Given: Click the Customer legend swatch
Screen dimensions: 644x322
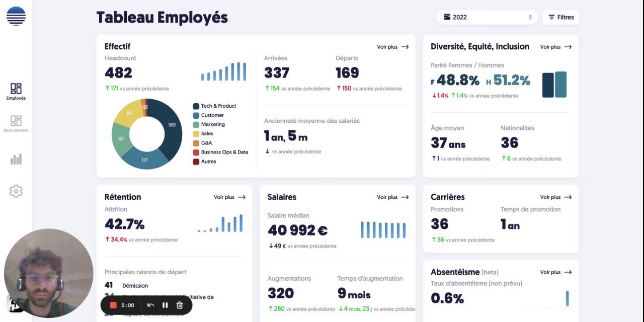Looking at the screenshot, I should pos(196,115).
